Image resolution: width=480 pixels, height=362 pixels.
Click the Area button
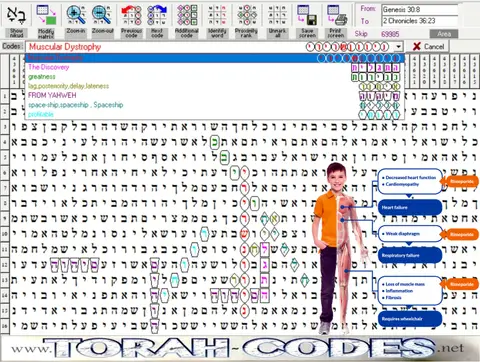point(444,34)
